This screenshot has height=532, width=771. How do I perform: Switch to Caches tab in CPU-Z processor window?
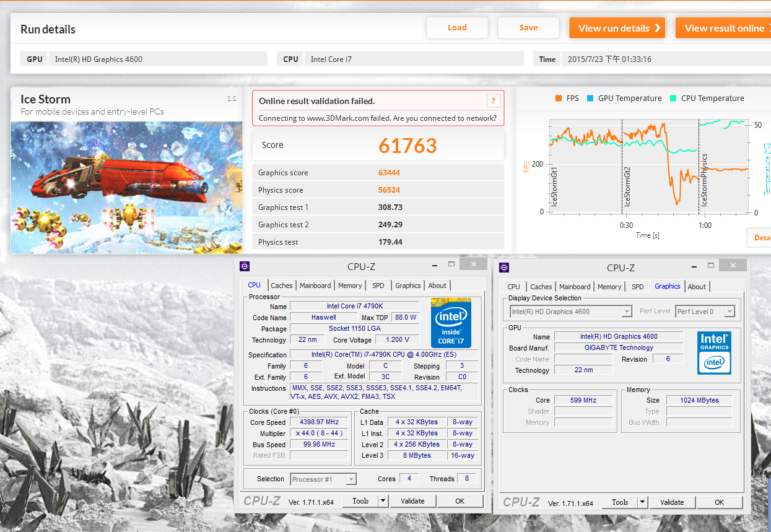(282, 286)
